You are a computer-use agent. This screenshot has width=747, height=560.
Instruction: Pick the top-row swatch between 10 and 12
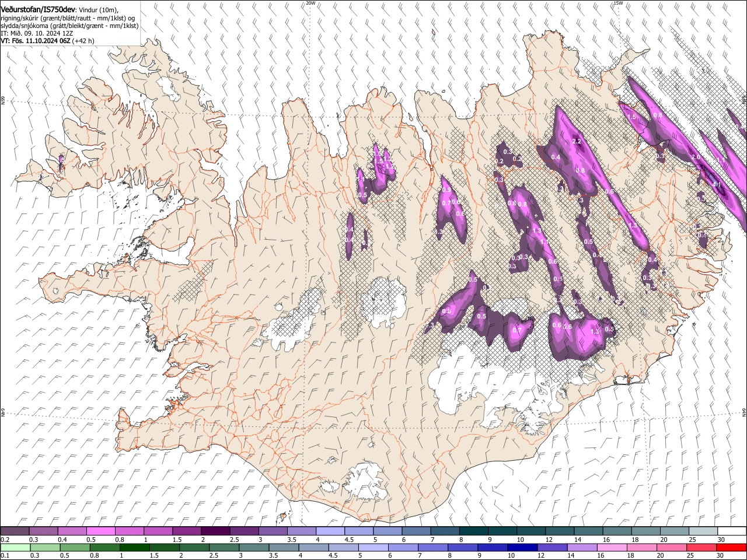pos(530,531)
